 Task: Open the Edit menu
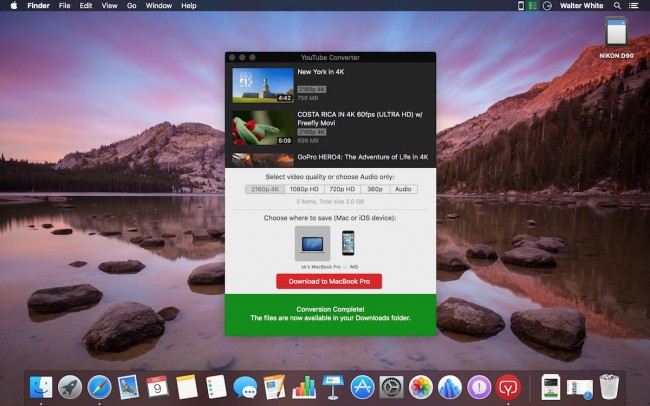86,5
